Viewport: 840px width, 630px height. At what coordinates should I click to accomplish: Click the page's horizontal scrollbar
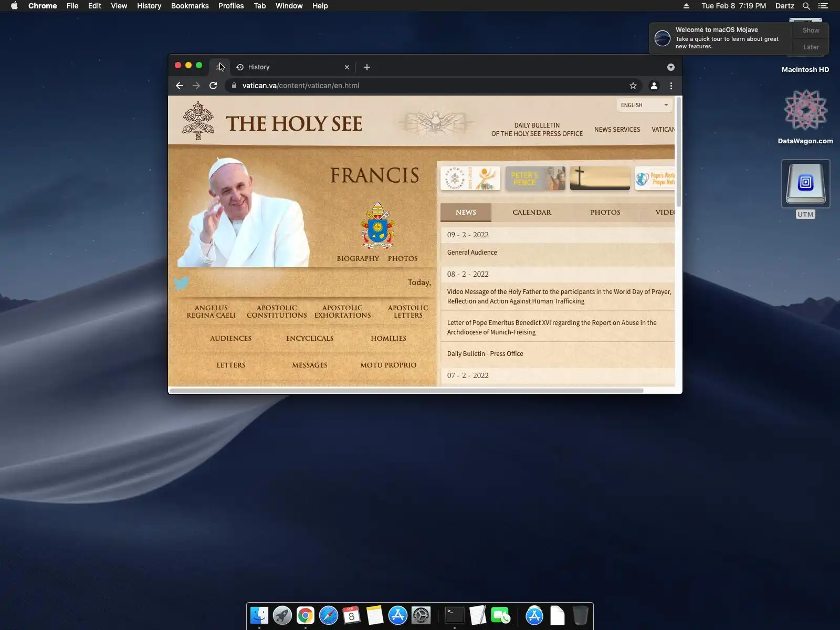tap(406, 391)
